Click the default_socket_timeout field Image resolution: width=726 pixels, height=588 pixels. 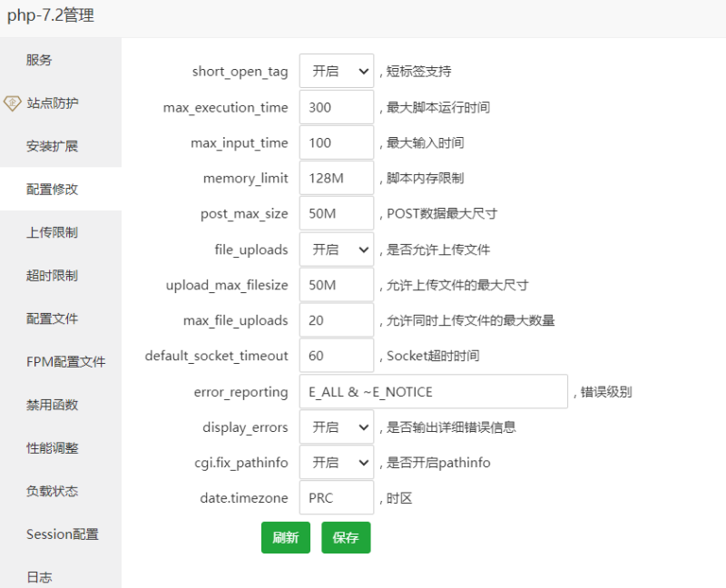click(x=337, y=356)
